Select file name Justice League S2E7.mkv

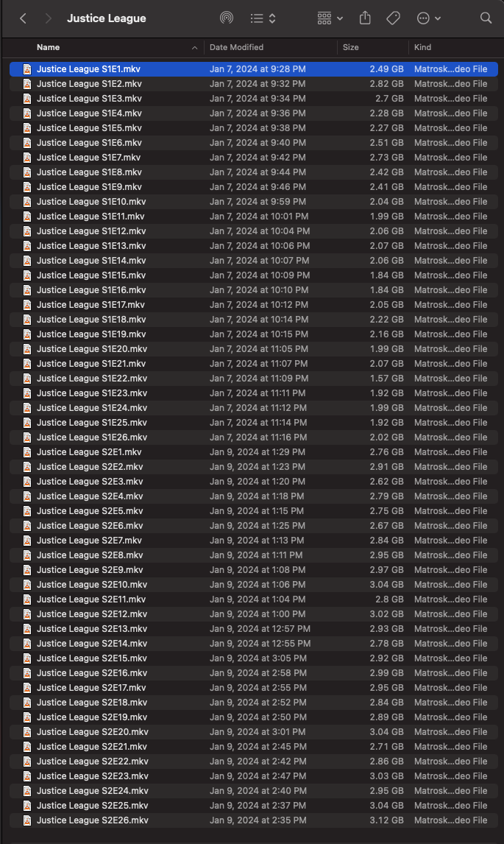point(89,541)
